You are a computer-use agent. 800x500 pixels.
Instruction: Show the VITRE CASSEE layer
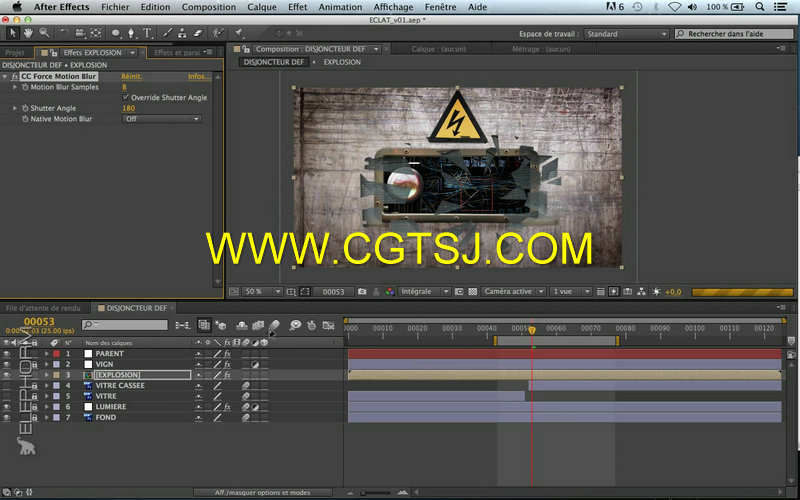6,385
